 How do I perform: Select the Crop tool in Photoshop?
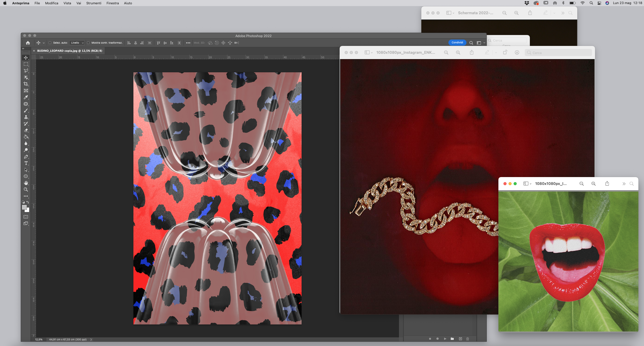[x=26, y=84]
